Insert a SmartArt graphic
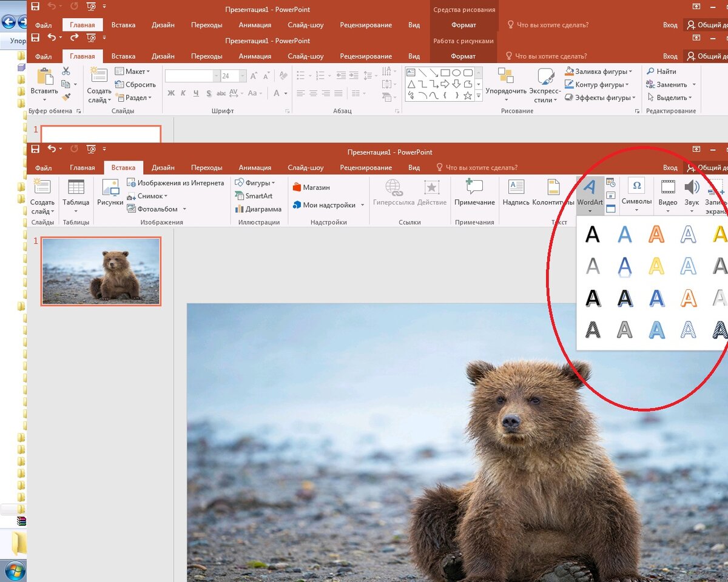The width and height of the screenshot is (728, 582). [254, 196]
